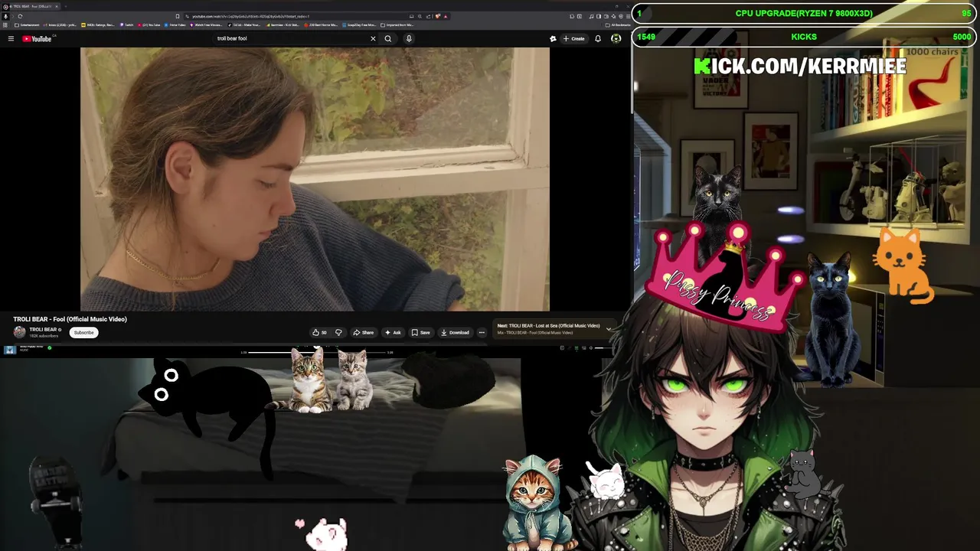Open the Twitch bookmark
The height and width of the screenshot is (551, 980).
(x=128, y=24)
